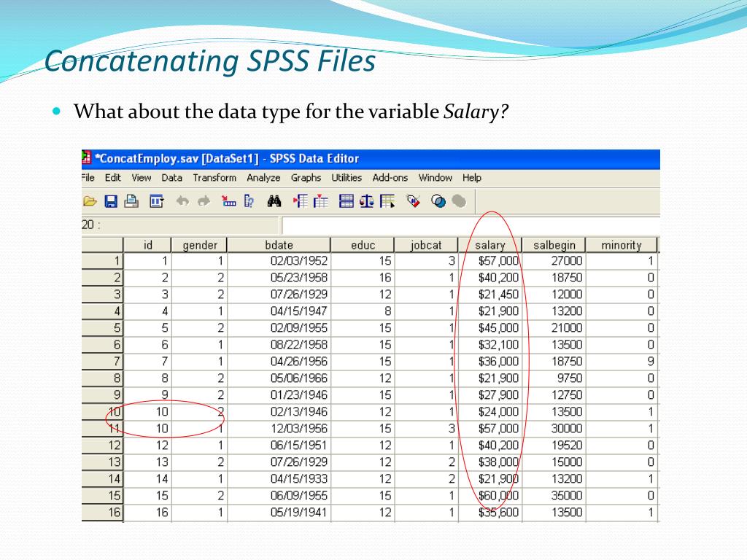The height and width of the screenshot is (560, 747).
Task: Open the Analyze menu
Action: [263, 178]
